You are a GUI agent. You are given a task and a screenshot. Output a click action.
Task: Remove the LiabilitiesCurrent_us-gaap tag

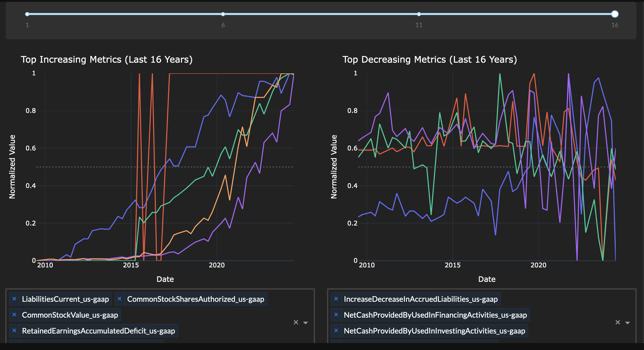(x=14, y=299)
